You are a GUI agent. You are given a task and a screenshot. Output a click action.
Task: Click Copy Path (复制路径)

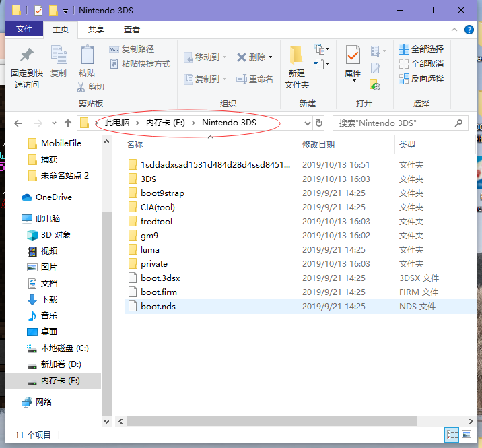click(x=131, y=49)
